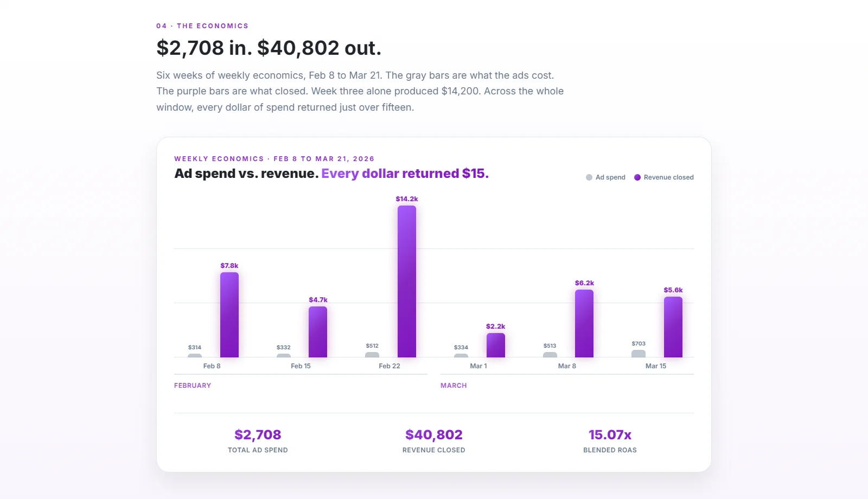
Task: Select the $14.2k revenue bar for Feb 22
Action: click(x=407, y=282)
